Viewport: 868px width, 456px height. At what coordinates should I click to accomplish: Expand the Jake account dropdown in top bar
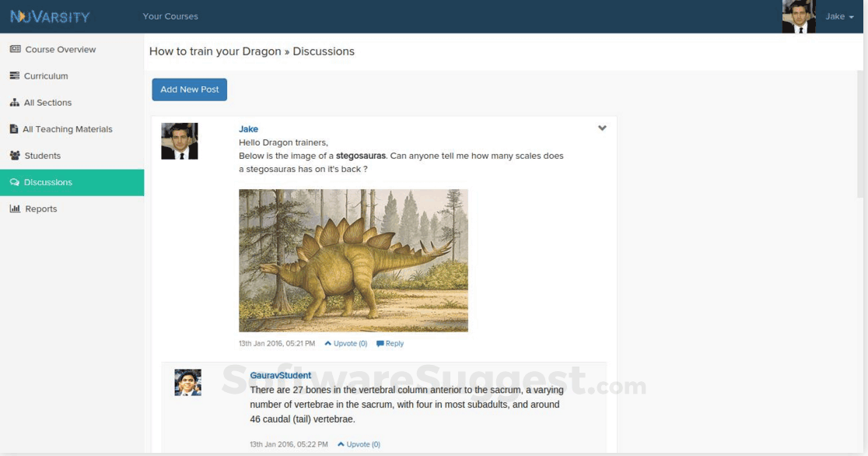click(836, 16)
